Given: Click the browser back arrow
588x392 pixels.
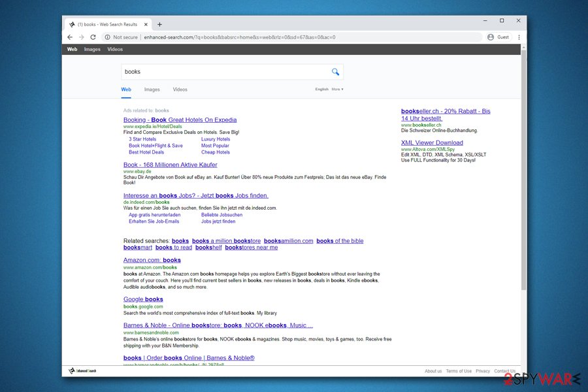Looking at the screenshot, I should coord(70,37).
